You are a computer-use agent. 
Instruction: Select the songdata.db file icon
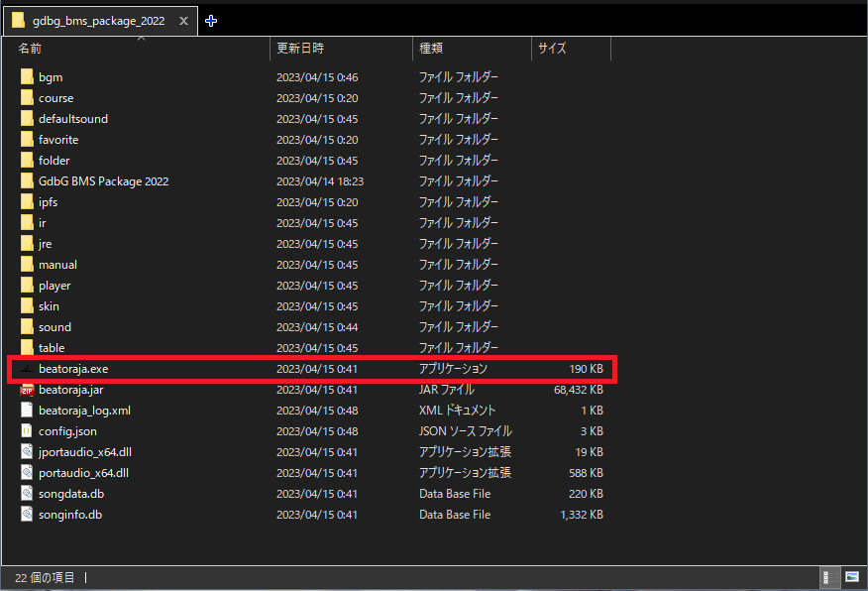[27, 494]
